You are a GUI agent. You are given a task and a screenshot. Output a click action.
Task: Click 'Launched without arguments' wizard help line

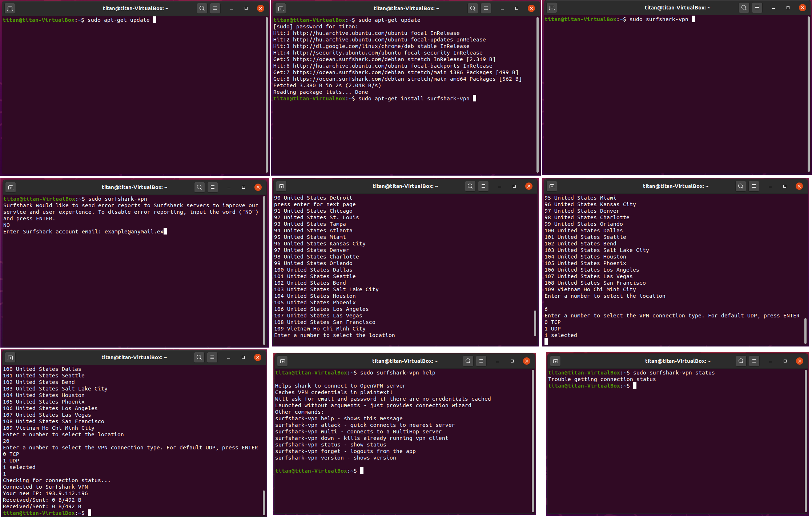(373, 405)
